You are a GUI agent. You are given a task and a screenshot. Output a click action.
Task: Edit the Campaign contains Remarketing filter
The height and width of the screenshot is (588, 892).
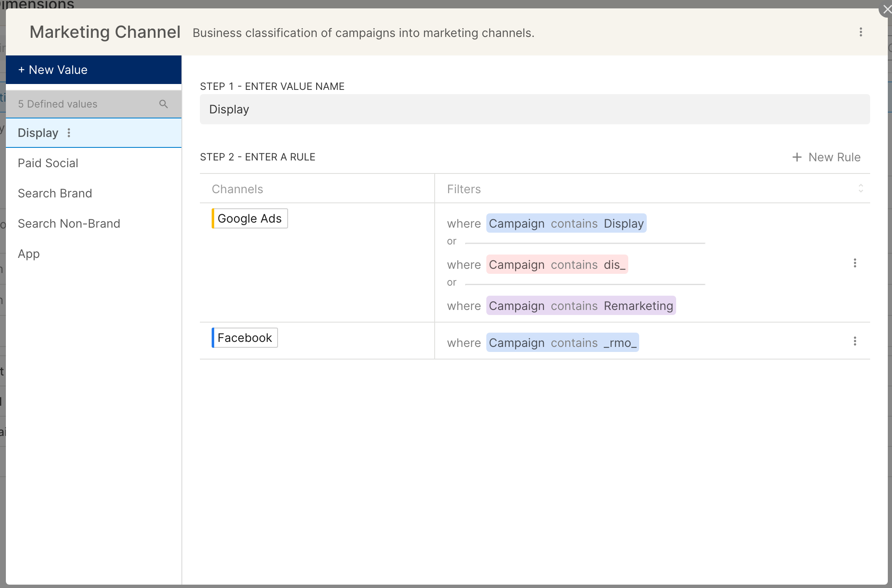[581, 306]
